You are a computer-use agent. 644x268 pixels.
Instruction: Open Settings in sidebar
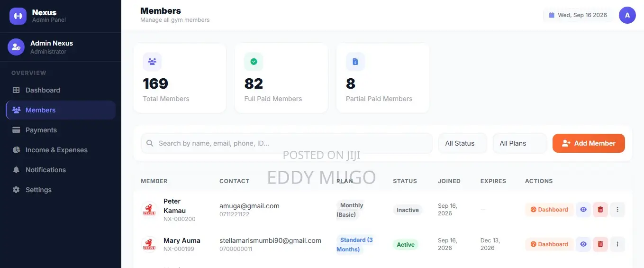[x=61, y=190]
